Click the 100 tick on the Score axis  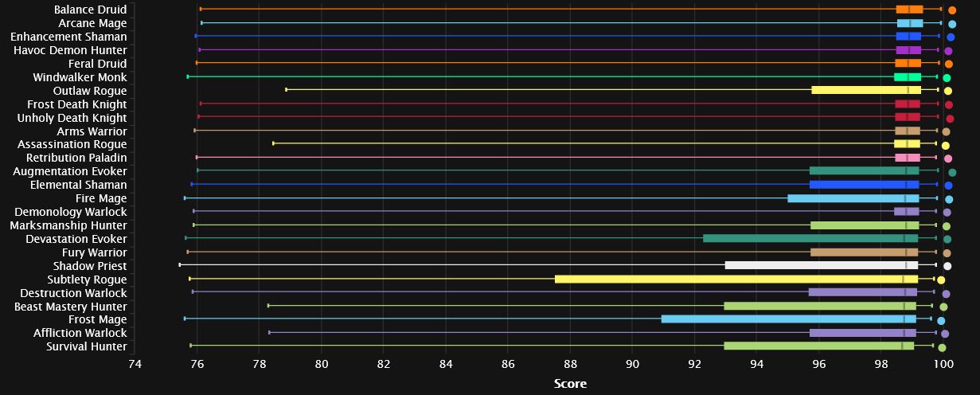943,364
